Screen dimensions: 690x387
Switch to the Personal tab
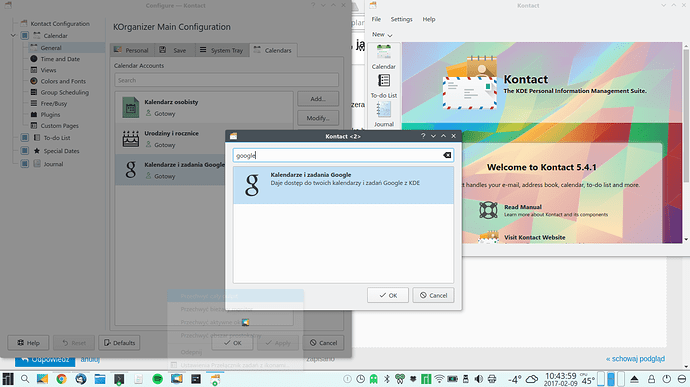132,50
